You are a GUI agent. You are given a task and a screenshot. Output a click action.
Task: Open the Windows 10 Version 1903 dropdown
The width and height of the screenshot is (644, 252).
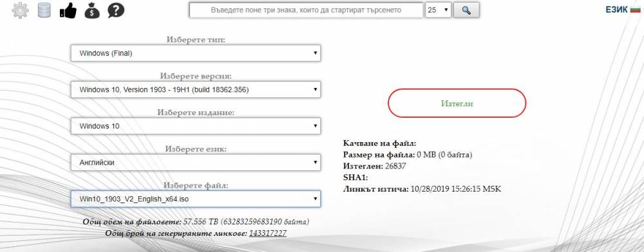point(196,89)
